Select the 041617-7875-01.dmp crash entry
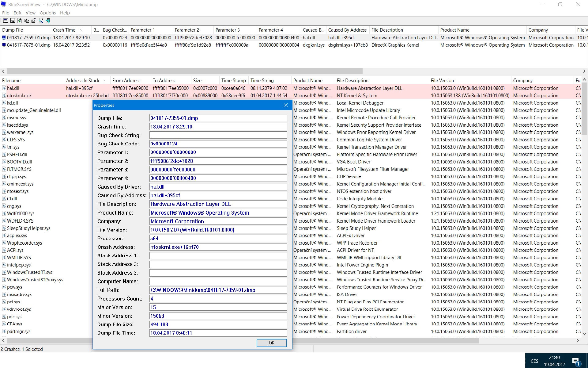588x368 pixels. pyautogui.click(x=28, y=45)
